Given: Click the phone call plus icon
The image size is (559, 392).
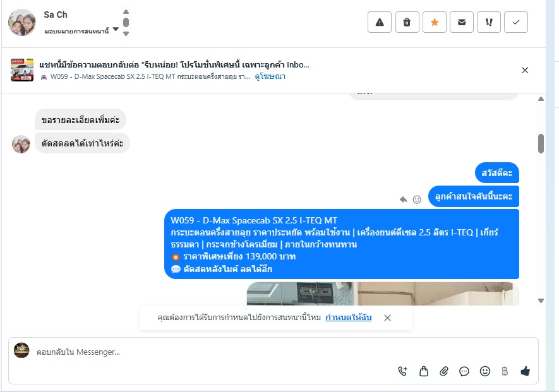Looking at the screenshot, I should tap(402, 371).
